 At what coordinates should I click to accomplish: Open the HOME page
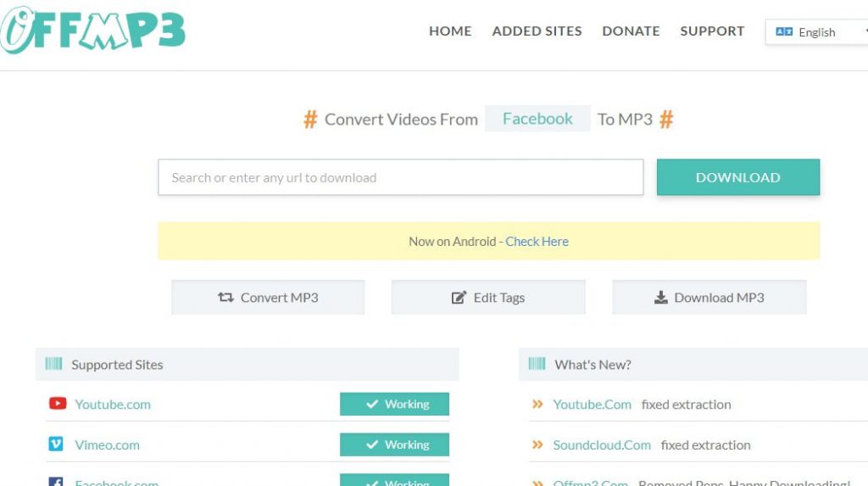(450, 31)
